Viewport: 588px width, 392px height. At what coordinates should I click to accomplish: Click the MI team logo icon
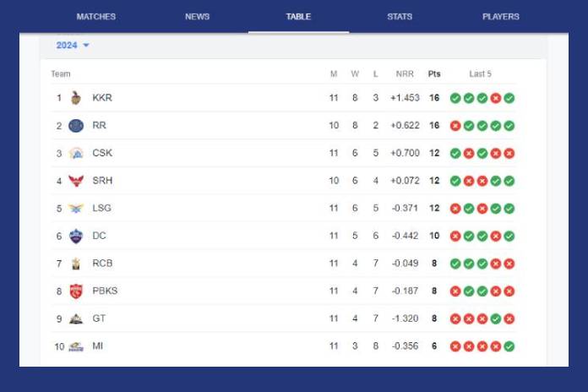coord(76,346)
